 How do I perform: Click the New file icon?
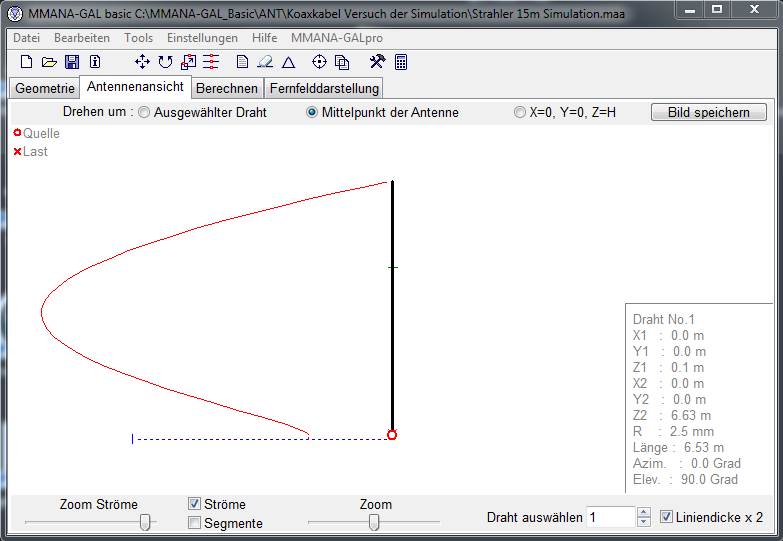pos(27,62)
